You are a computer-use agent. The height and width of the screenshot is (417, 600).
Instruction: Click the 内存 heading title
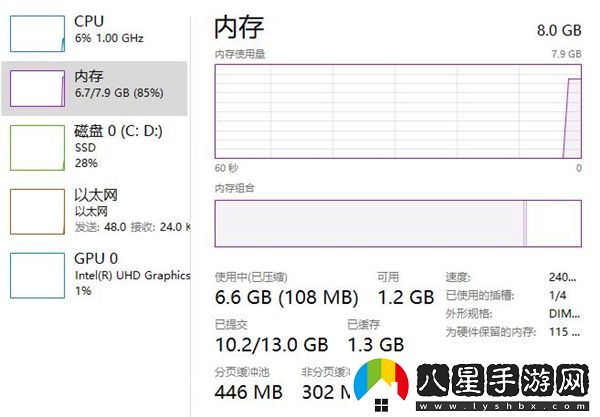239,23
